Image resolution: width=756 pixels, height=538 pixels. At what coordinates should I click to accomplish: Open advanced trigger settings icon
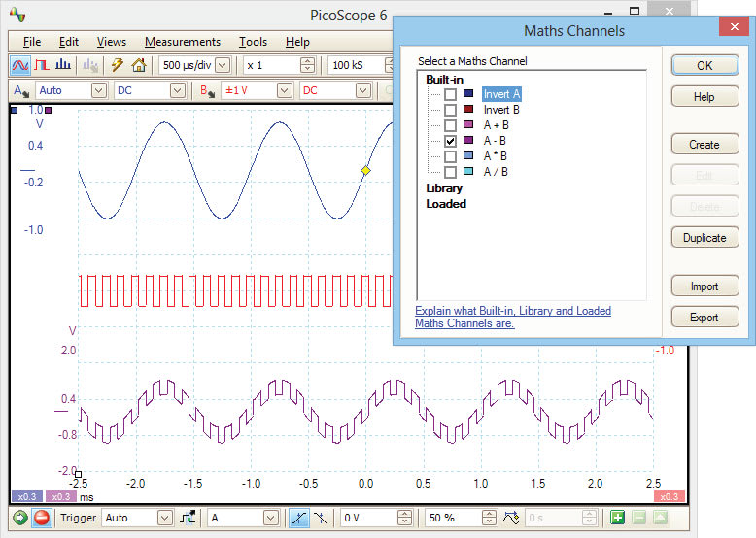188,518
